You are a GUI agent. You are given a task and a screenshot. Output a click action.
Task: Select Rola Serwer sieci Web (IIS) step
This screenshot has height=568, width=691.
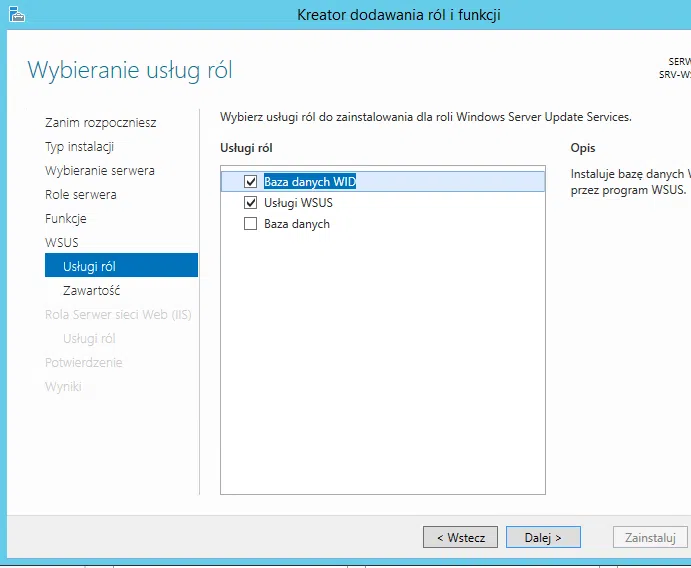[x=118, y=315]
